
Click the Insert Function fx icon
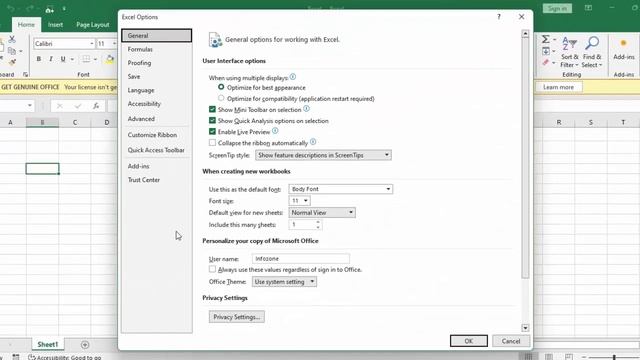(96, 106)
